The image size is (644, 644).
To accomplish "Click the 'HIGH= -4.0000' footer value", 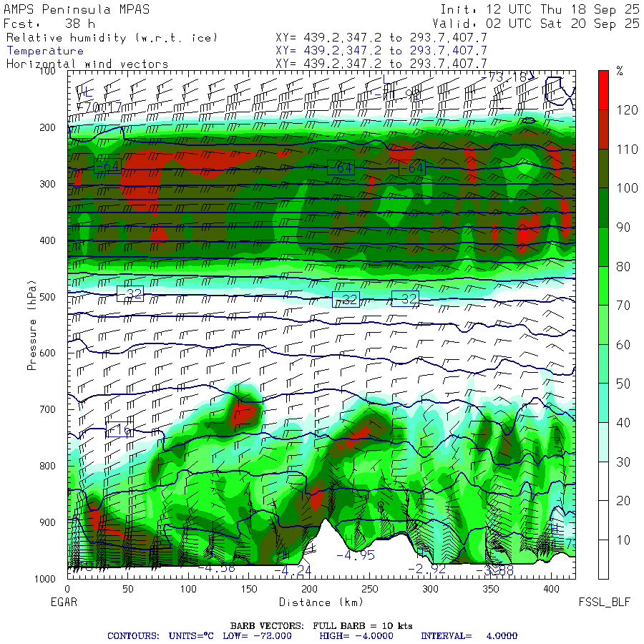I will 356,636.
